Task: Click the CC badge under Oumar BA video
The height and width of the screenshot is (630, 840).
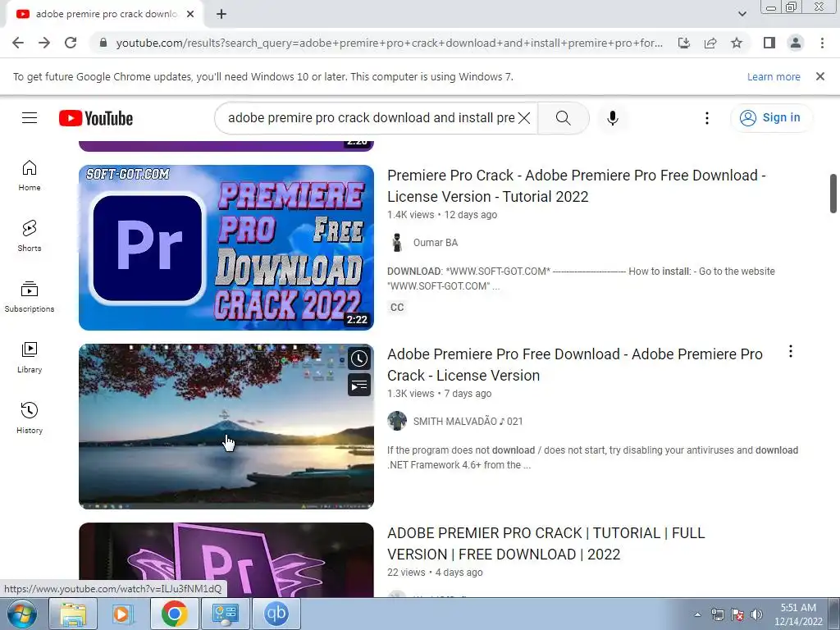Action: pyautogui.click(x=397, y=308)
